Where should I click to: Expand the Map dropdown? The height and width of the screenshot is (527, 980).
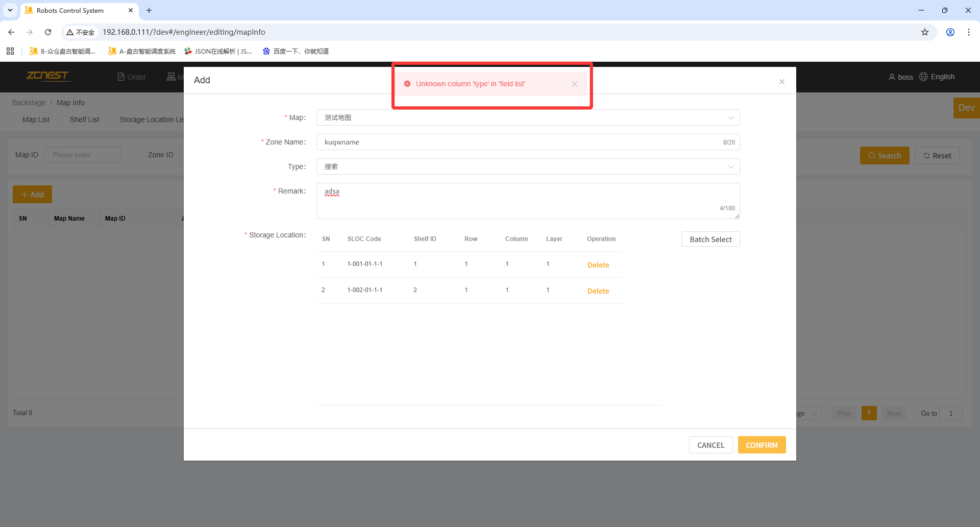(528, 117)
